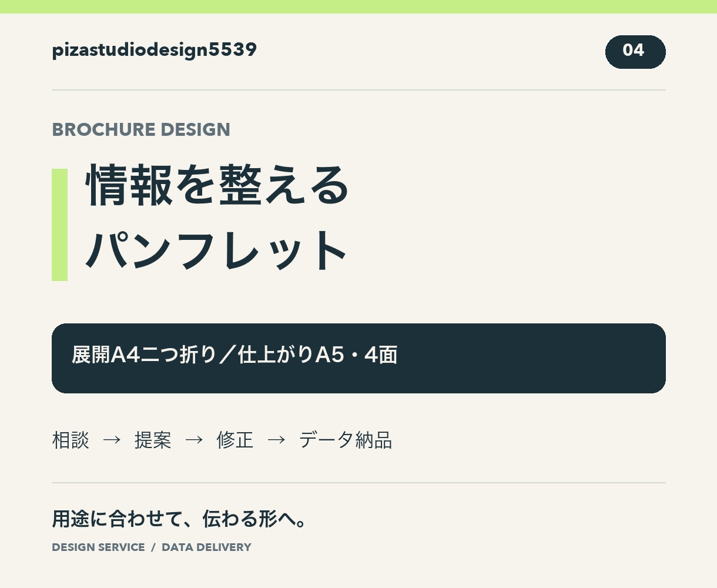The width and height of the screenshot is (717, 588).
Task: Click the step 修正
Action: click(x=235, y=440)
